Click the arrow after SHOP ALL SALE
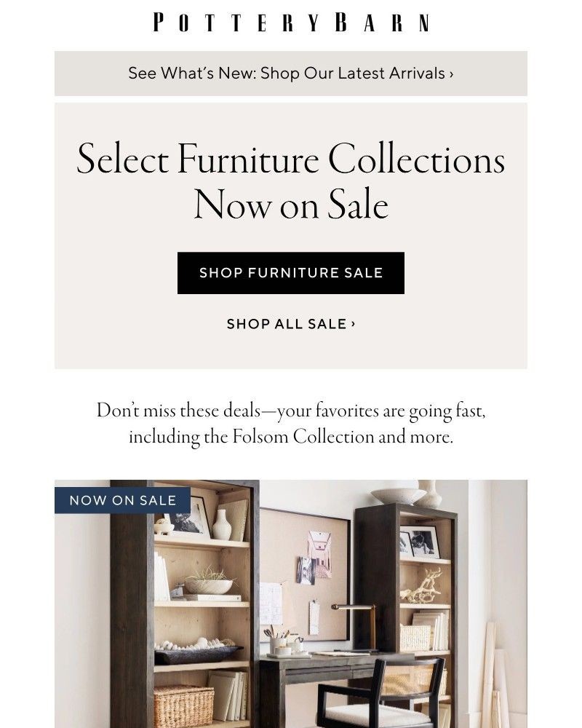This screenshot has width=582, height=728. coord(353,324)
